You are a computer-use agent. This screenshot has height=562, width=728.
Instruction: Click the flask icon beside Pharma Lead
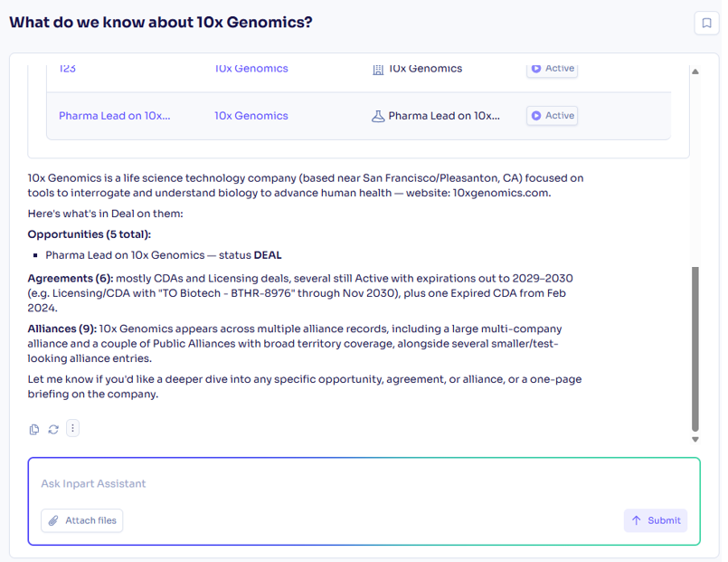(378, 116)
